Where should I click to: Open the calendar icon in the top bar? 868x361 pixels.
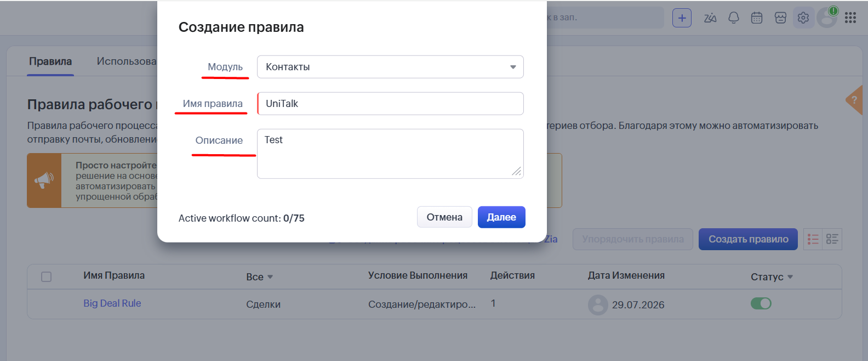point(757,18)
